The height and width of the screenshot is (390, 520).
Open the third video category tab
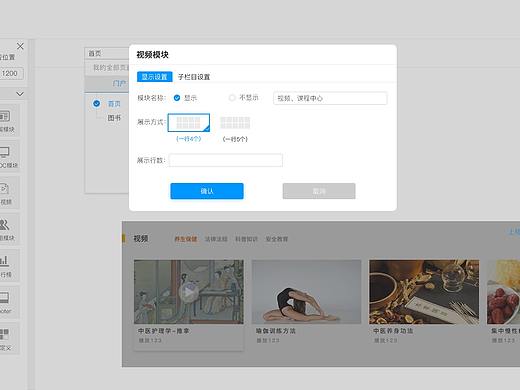(246, 239)
